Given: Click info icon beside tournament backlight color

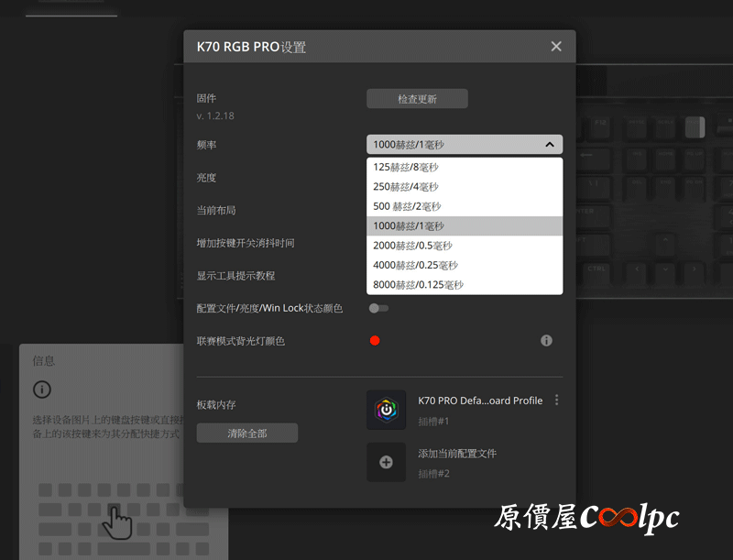Looking at the screenshot, I should click(x=546, y=341).
